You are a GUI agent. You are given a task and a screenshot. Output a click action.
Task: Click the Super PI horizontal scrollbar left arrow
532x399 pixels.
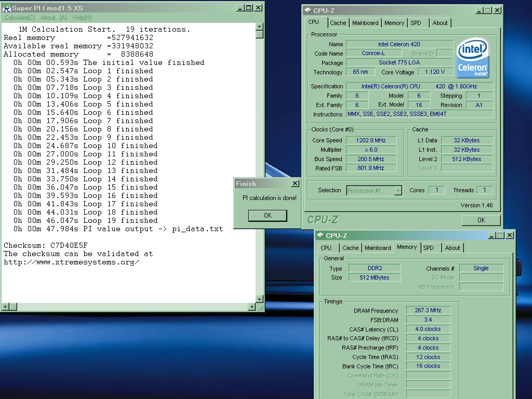[x=5, y=307]
